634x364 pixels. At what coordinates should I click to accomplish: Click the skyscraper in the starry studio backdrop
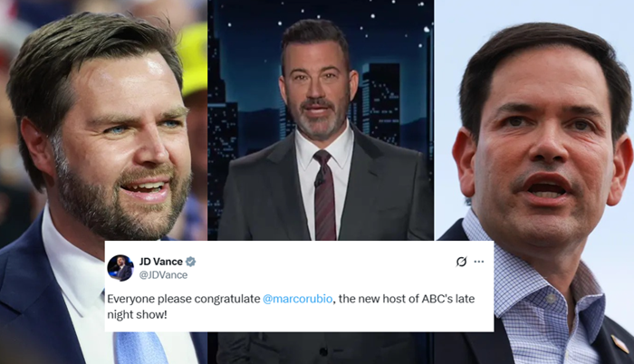coord(380,103)
